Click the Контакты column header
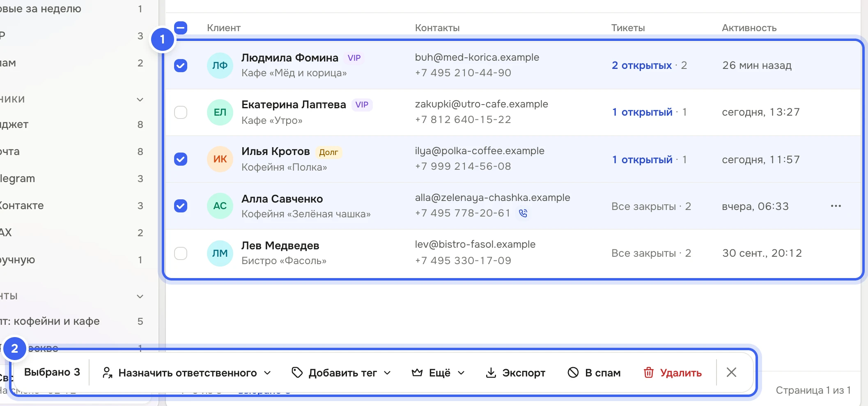Screen dimensions: 868x406 pyautogui.click(x=437, y=28)
